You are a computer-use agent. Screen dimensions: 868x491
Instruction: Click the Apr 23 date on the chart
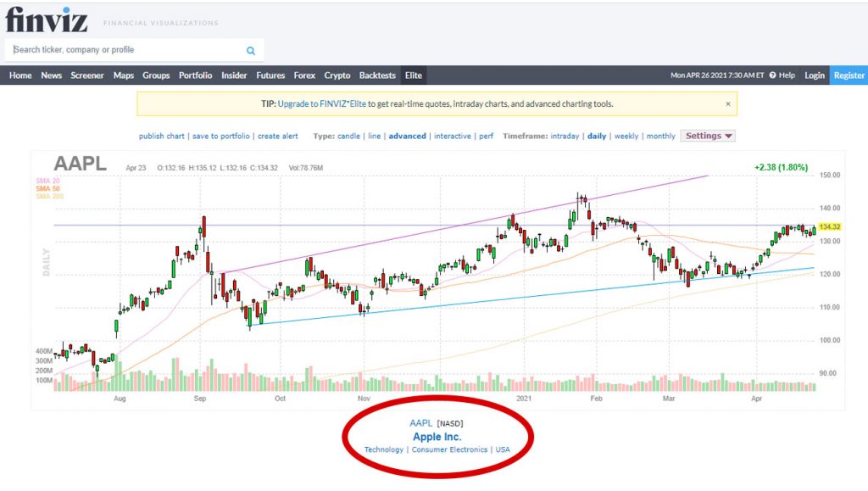[136, 168]
